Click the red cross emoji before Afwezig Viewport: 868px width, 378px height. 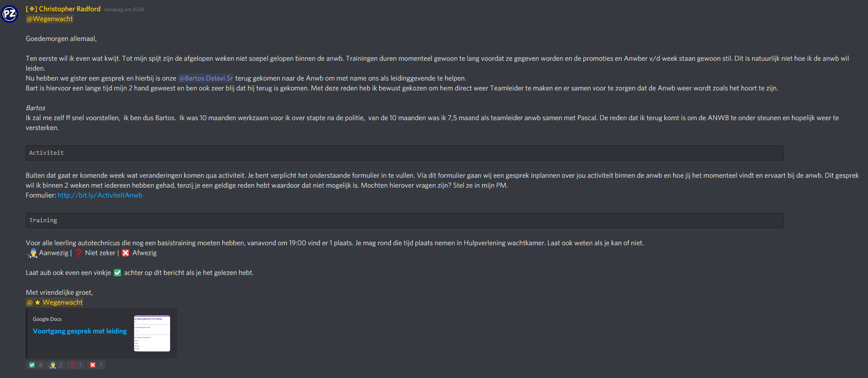[x=126, y=253]
